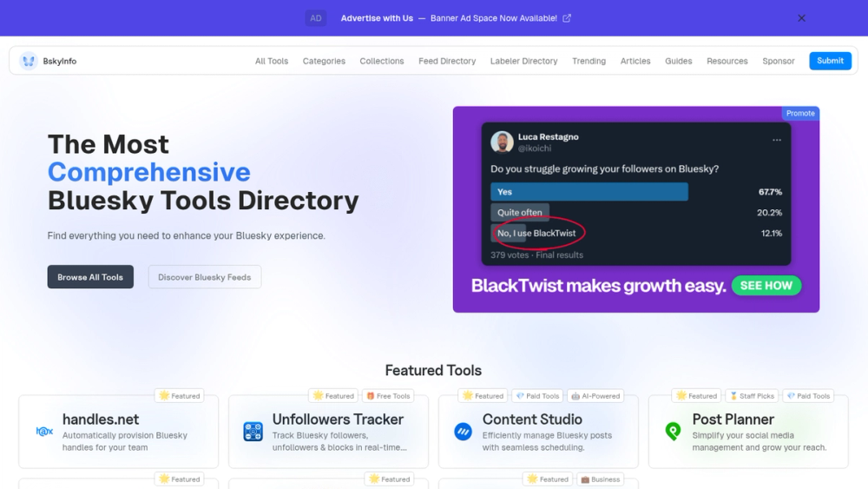Viewport: 868px width, 489px height.
Task: Go to the Feed Directory page
Action: tap(447, 61)
